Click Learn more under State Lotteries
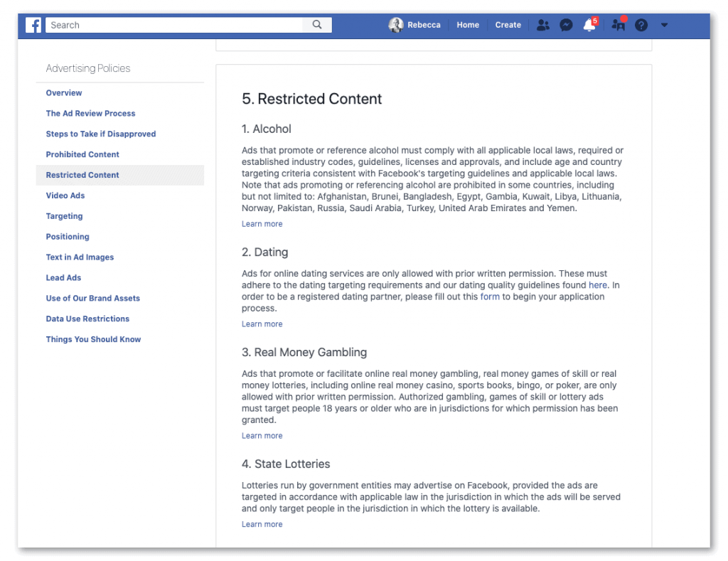 262,525
